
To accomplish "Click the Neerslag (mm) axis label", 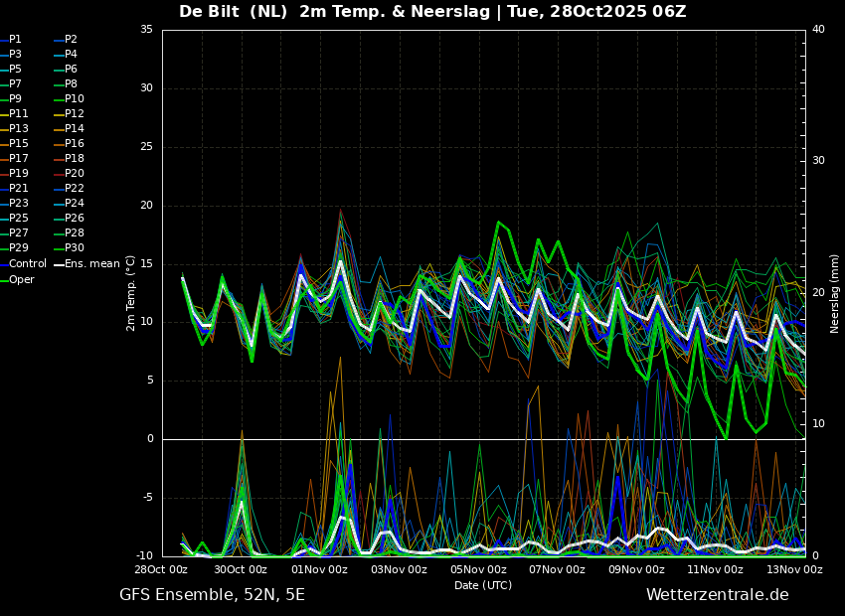I will click(835, 293).
